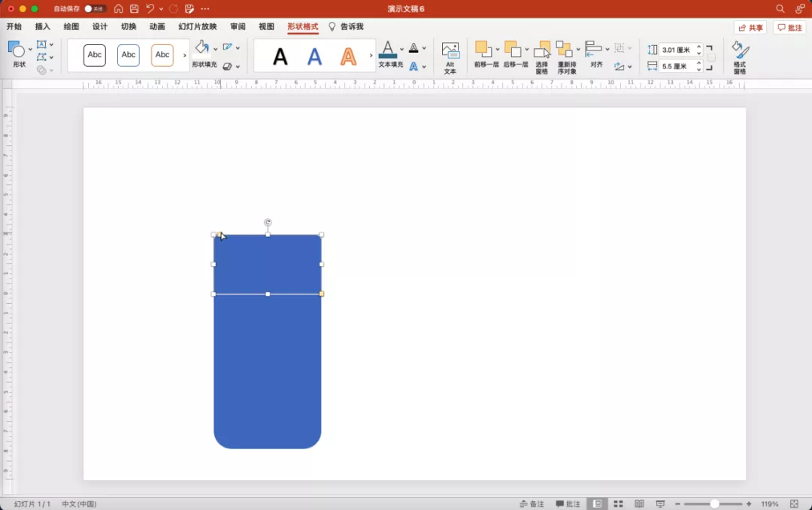Expand the shape styles gallery chevron

[x=184, y=55]
